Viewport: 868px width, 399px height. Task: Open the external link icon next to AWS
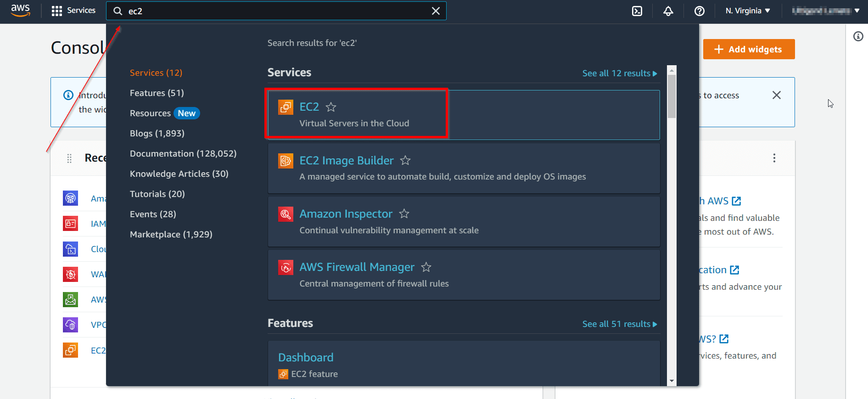[x=736, y=201]
